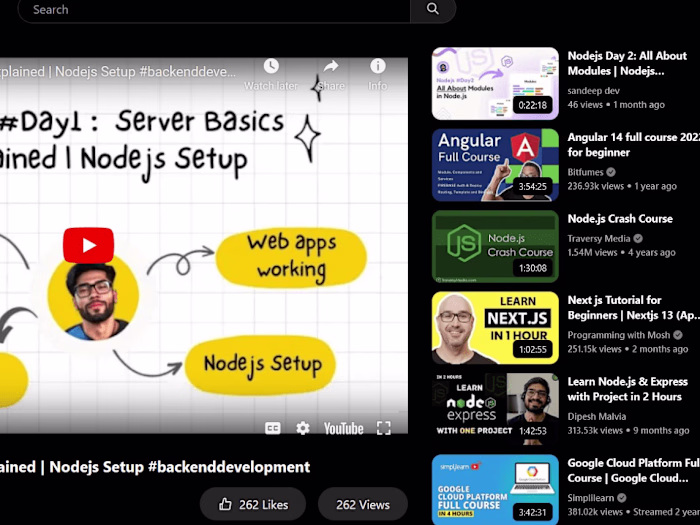Visit the sandeep dev channel name
The width and height of the screenshot is (700, 525).
[x=593, y=91]
